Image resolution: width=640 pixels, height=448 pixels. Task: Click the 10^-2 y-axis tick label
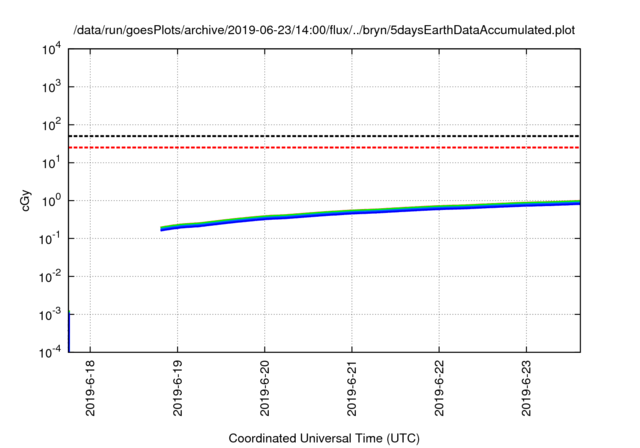point(50,277)
